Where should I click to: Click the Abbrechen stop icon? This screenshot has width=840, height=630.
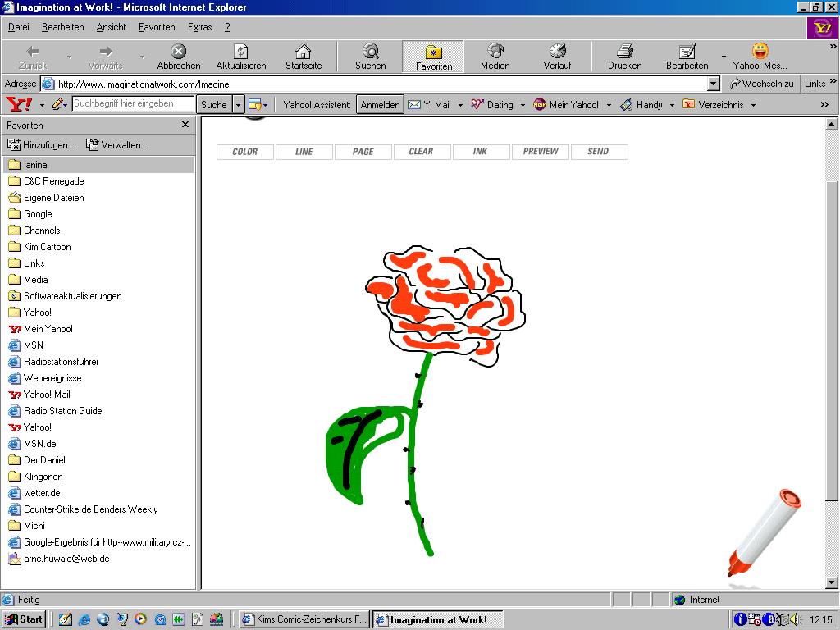pyautogui.click(x=178, y=52)
